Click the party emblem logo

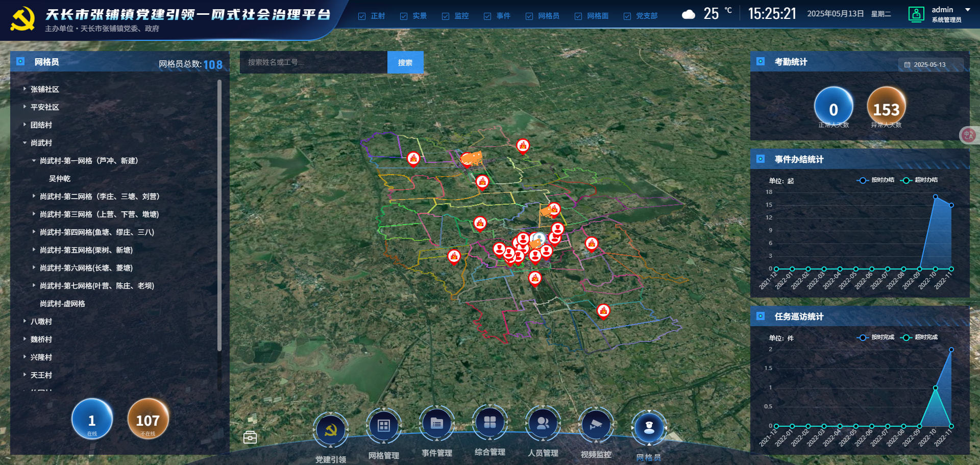pyautogui.click(x=23, y=19)
